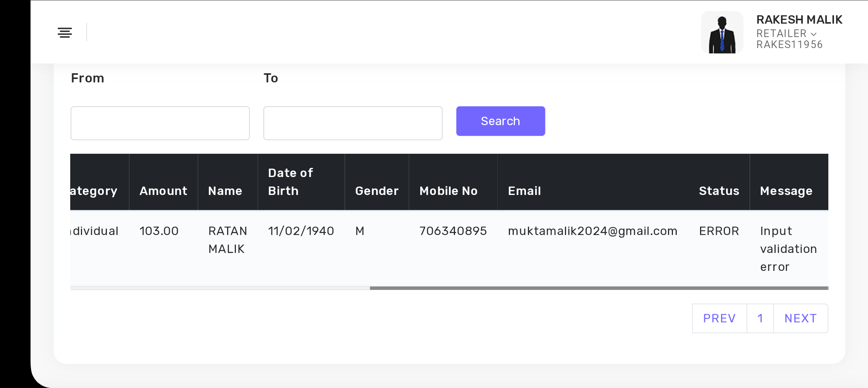Click the RAKESH MALIK username text
The height and width of the screenshot is (388, 868).
799,19
